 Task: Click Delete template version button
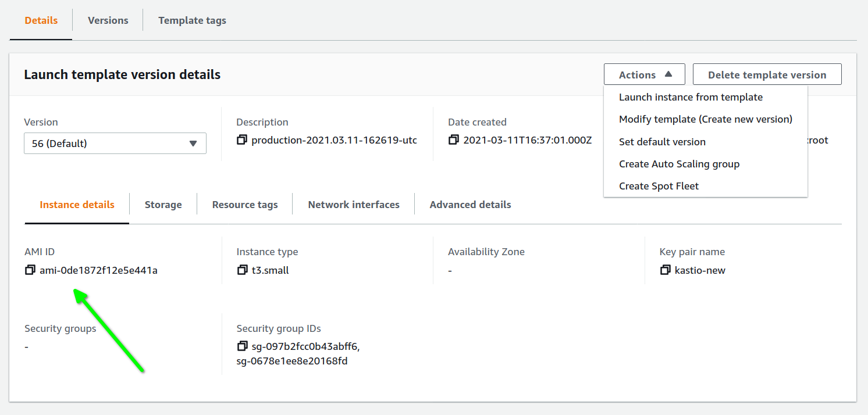click(x=767, y=75)
